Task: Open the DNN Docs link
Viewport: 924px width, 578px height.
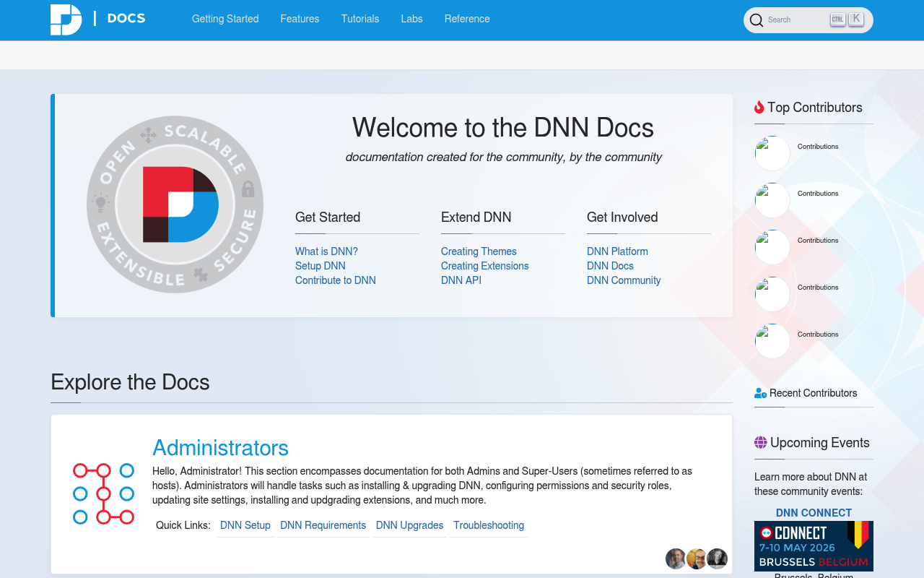Action: pos(610,266)
